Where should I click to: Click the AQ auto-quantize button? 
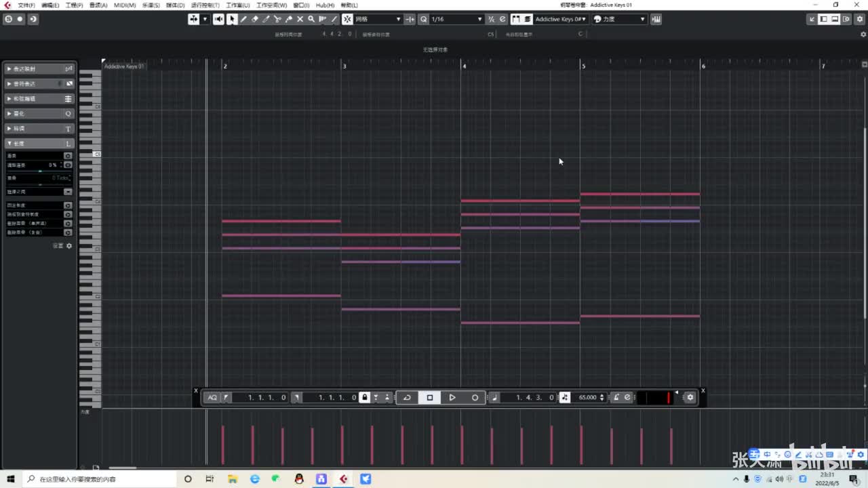click(212, 397)
